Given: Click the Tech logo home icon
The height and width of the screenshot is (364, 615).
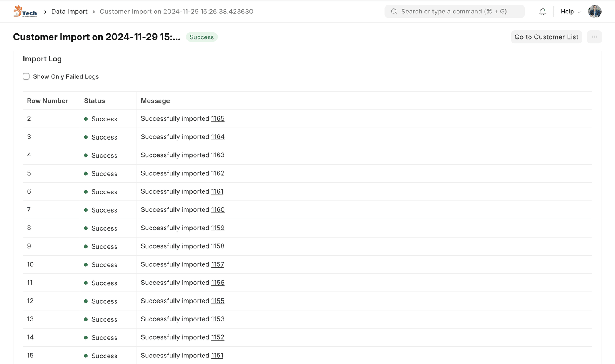Looking at the screenshot, I should tap(25, 12).
